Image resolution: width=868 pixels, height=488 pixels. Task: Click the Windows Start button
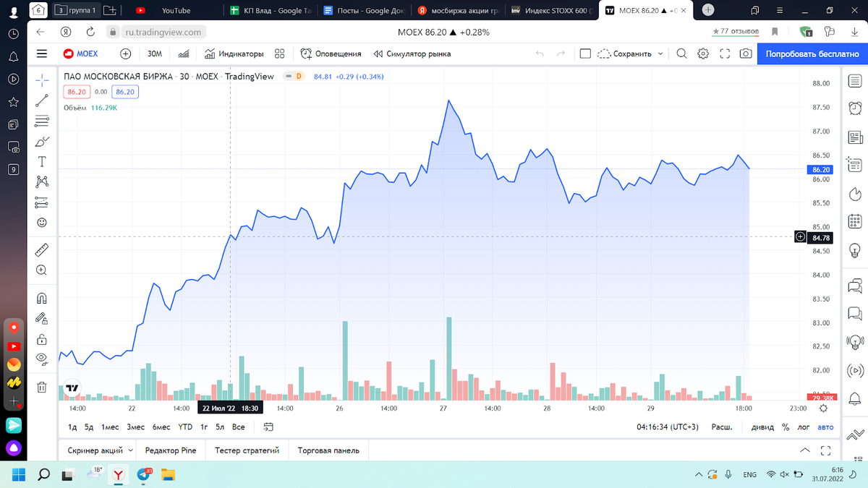click(x=17, y=474)
